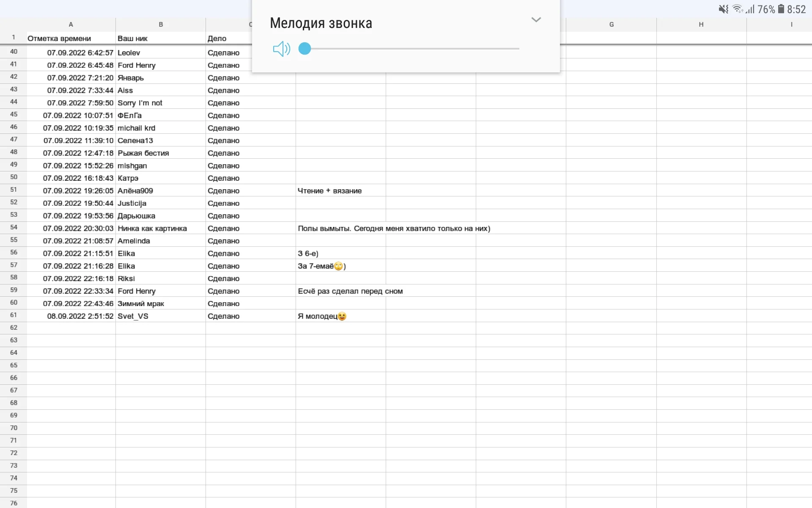Tap the battery status icon
The height and width of the screenshot is (508, 812).
781,9
